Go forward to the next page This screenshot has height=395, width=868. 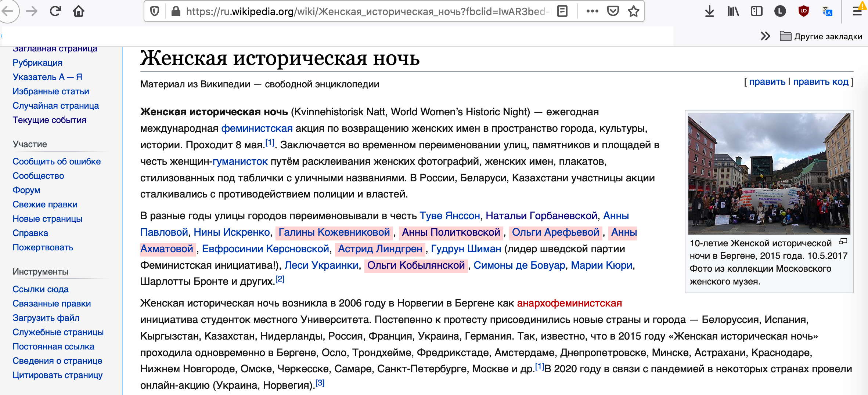click(32, 11)
